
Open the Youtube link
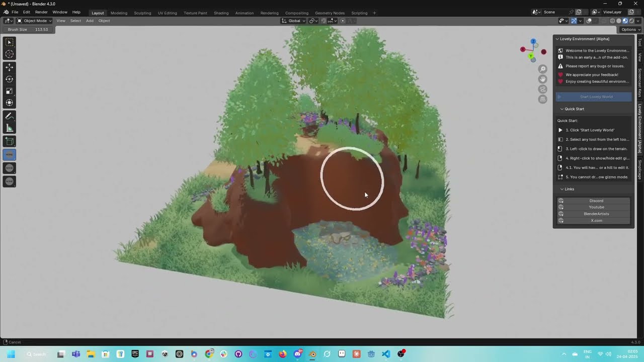pos(594,207)
